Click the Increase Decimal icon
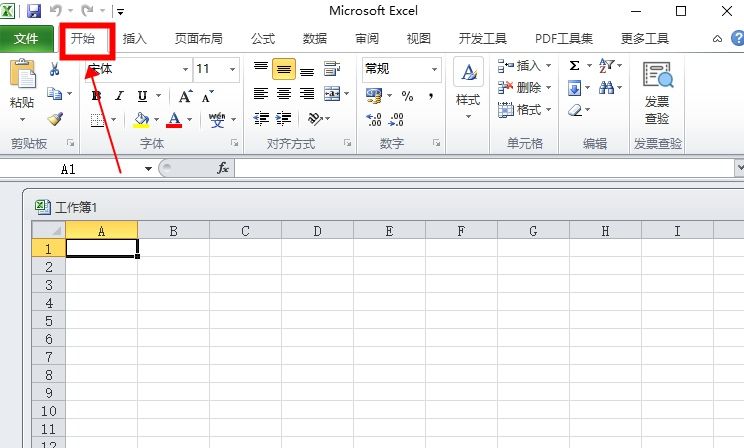Screen dimensions: 744x448 [x=374, y=119]
